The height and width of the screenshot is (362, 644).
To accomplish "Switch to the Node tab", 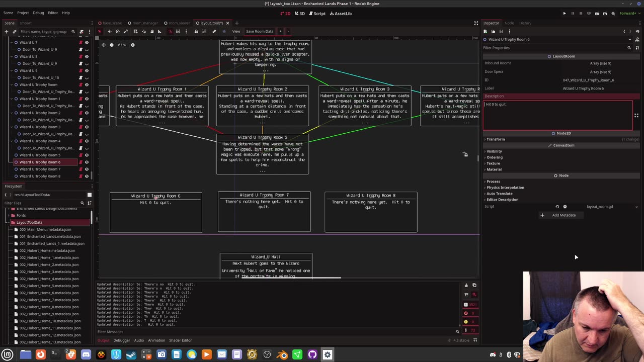I will tap(509, 23).
